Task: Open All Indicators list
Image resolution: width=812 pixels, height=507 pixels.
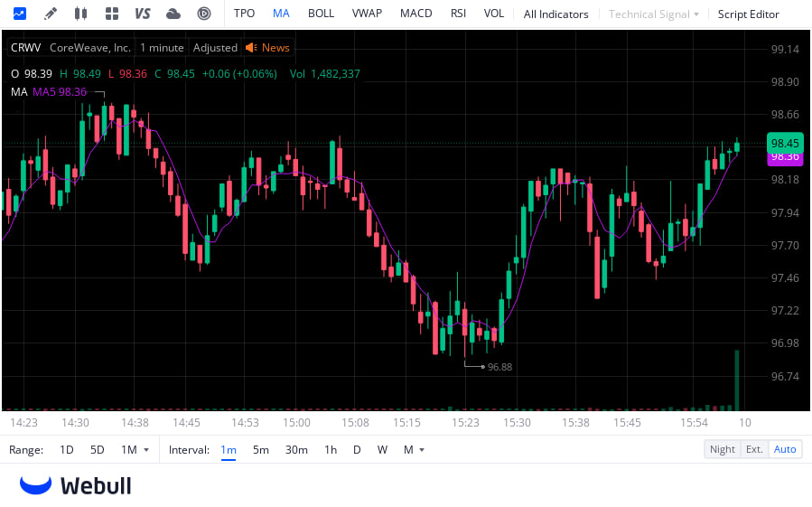Action: tap(556, 14)
